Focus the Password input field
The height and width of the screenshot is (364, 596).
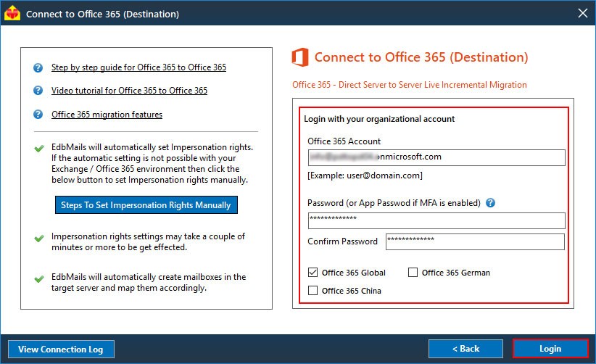(x=436, y=220)
